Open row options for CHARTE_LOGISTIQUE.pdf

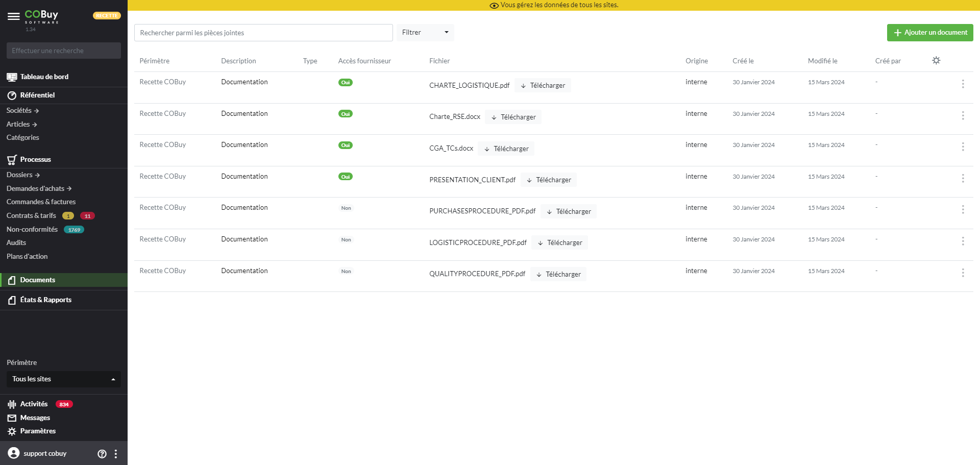coord(963,84)
